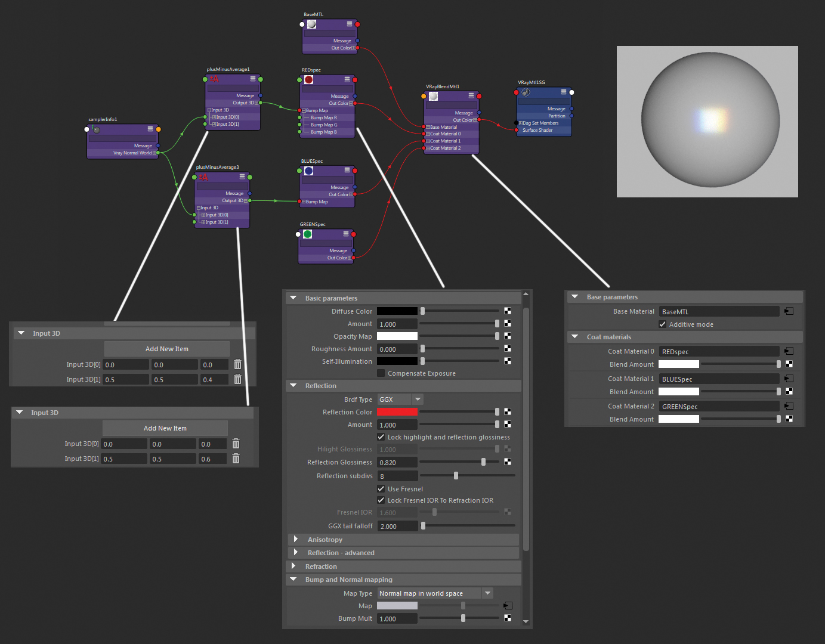Open the hamburger menu icon on VRayBlendMtl1 node
The height and width of the screenshot is (644, 825).
(x=471, y=95)
